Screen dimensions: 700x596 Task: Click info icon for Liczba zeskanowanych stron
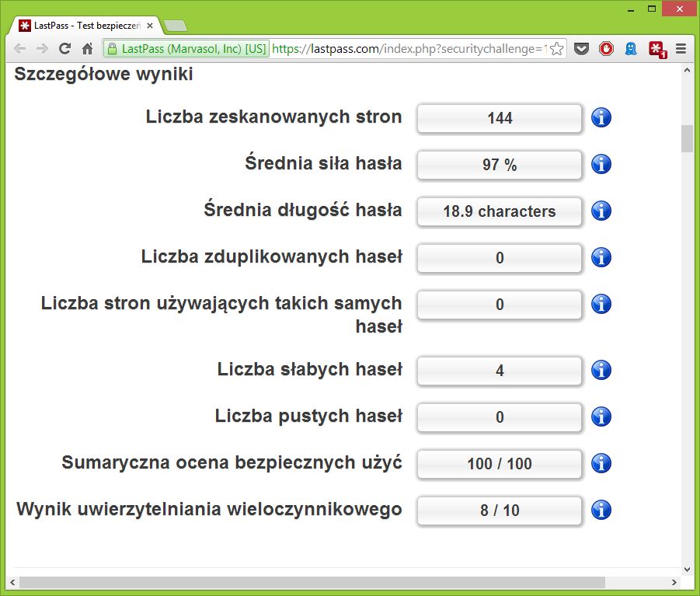coord(601,118)
